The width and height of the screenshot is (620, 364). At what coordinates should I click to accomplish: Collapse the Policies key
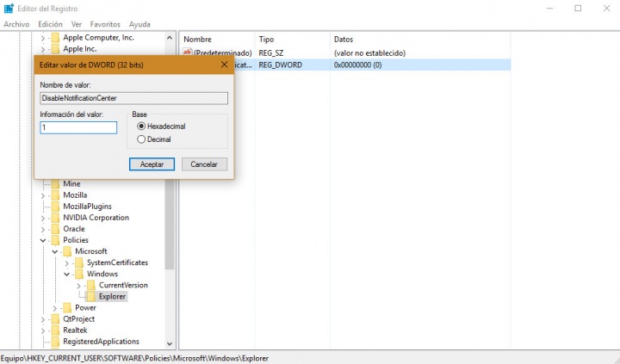[x=43, y=240]
